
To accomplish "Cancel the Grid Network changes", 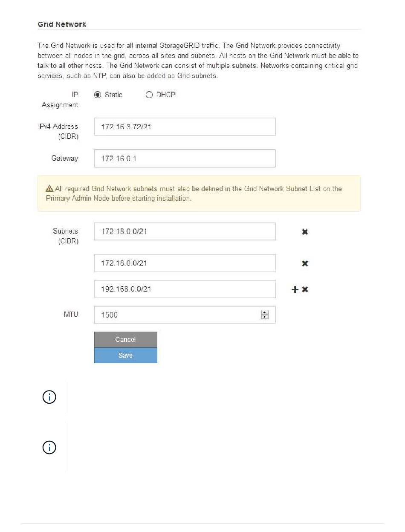I will tap(126, 340).
